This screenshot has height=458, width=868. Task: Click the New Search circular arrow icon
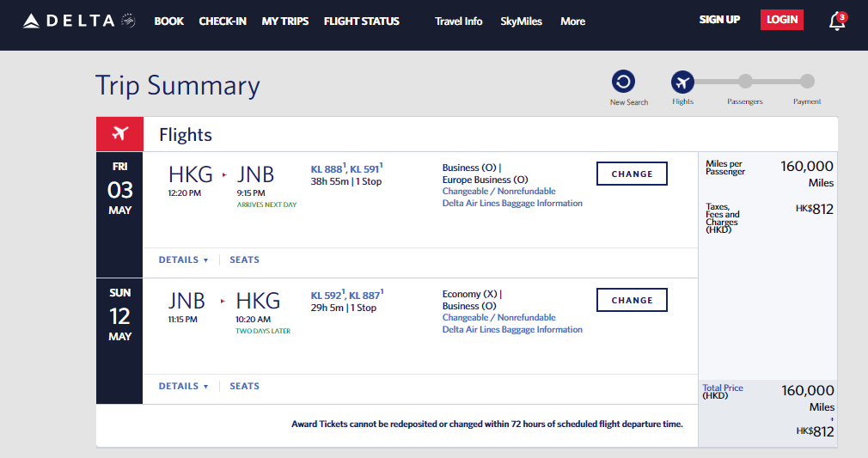click(x=623, y=82)
